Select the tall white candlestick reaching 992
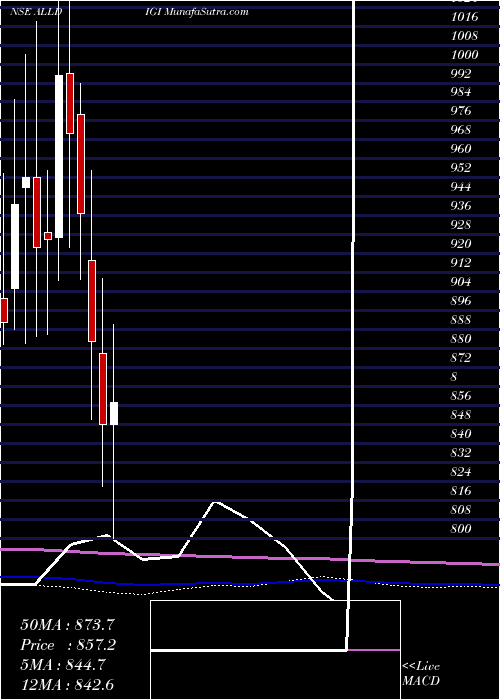The image size is (500, 700). (x=59, y=156)
